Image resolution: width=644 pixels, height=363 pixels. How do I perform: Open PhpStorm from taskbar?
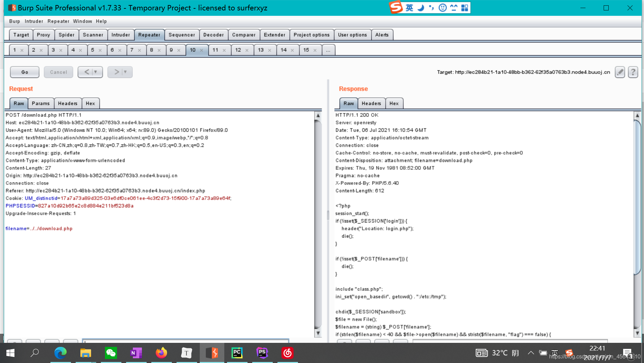point(262,353)
